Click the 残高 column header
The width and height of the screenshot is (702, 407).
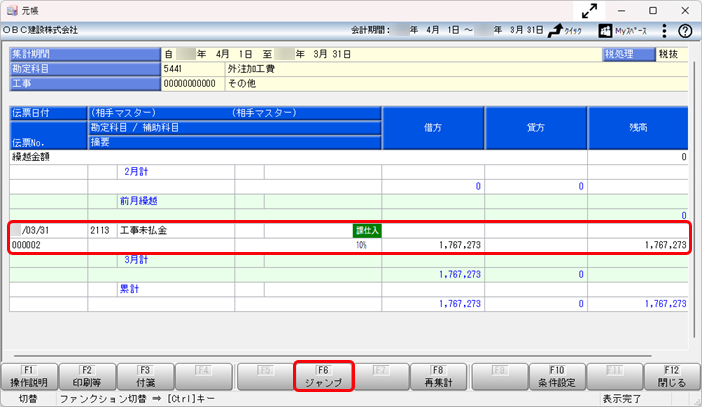coord(638,128)
